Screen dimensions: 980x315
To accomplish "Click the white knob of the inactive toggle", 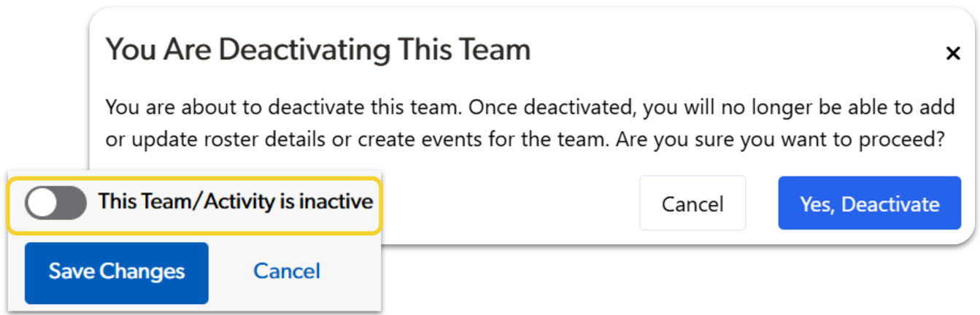I will 42,203.
